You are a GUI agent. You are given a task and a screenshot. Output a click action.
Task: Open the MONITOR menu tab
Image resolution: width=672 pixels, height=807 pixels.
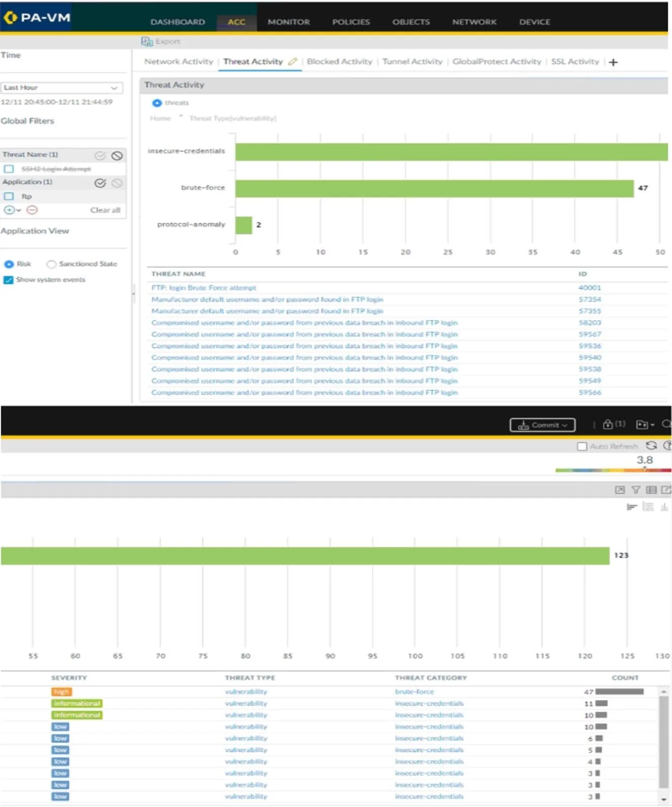coord(289,22)
